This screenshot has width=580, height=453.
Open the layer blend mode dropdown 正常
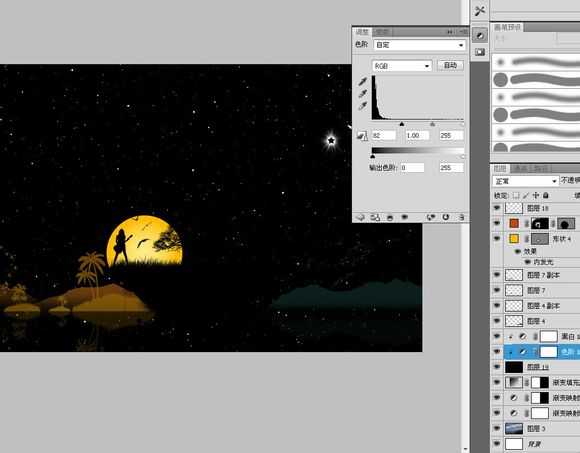point(525,181)
